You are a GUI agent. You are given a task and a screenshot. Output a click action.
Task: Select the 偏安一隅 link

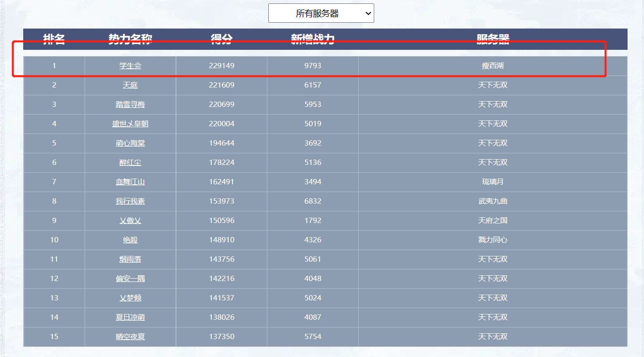pyautogui.click(x=130, y=279)
